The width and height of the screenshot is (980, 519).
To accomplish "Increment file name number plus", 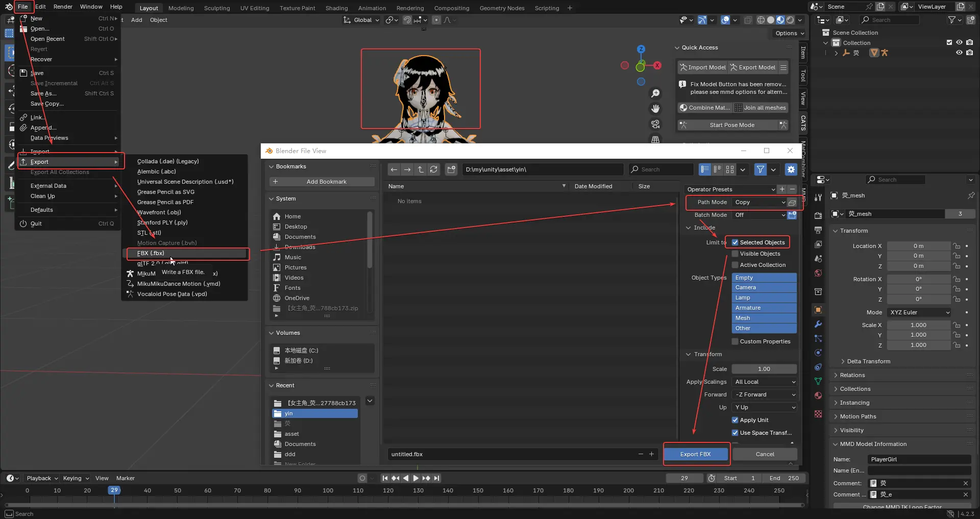I will click(x=651, y=454).
